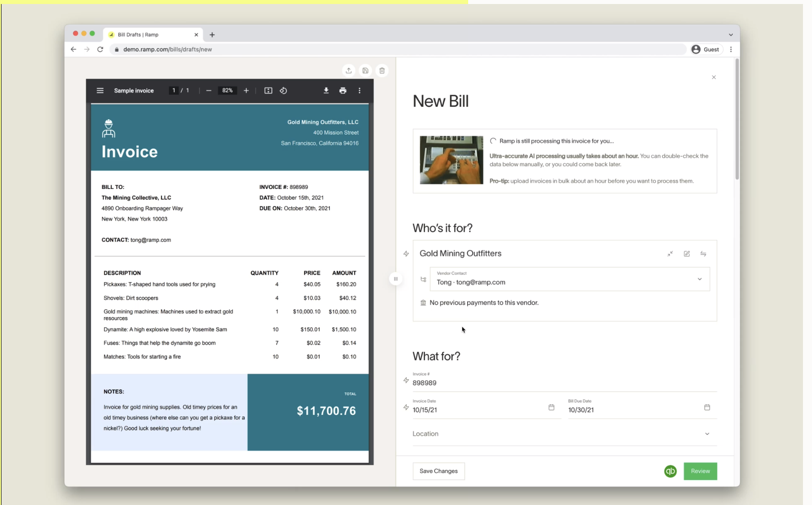Open the Vendor Contact dropdown
The width and height of the screenshot is (812, 505).
pyautogui.click(x=569, y=279)
